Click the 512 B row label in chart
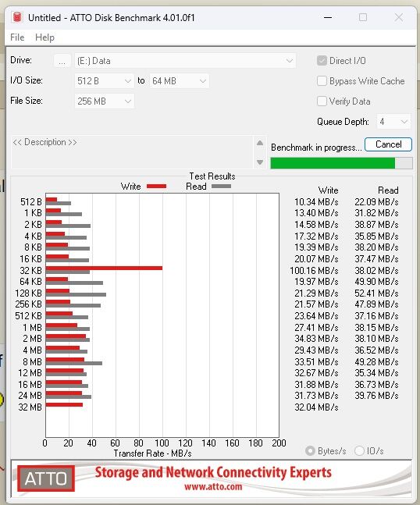Screen dimensions: 420x505 tap(31, 202)
